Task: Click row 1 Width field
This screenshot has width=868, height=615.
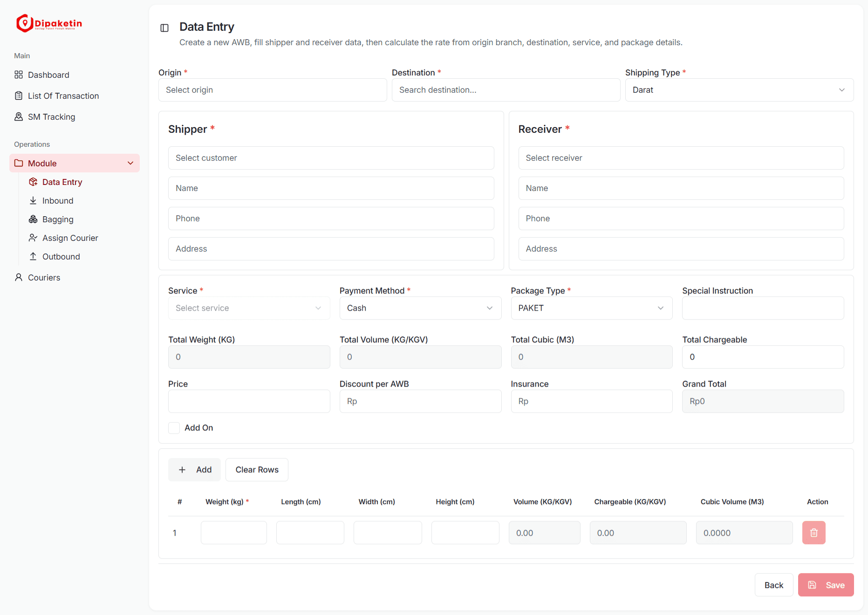Action: point(388,533)
